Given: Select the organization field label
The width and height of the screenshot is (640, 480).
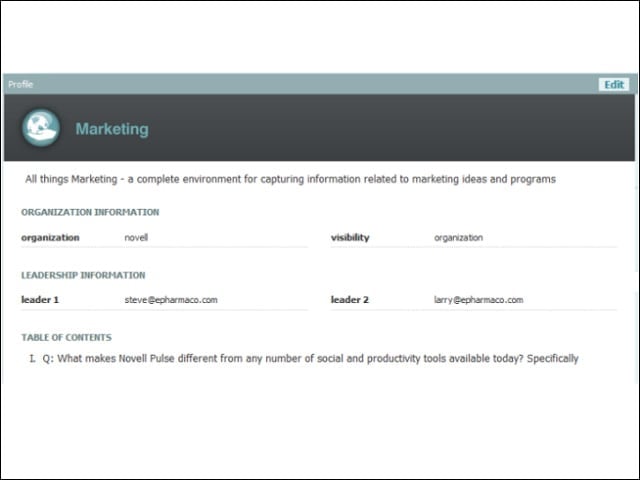Looking at the screenshot, I should pos(50,238).
